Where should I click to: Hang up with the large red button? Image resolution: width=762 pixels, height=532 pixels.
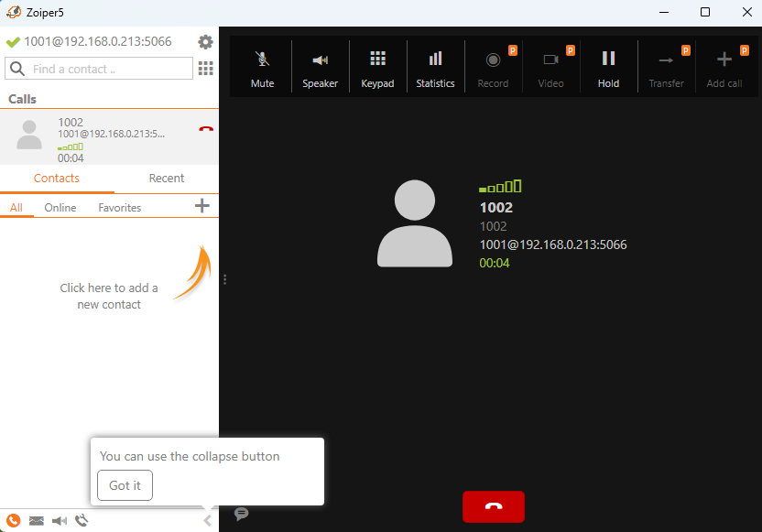(494, 506)
